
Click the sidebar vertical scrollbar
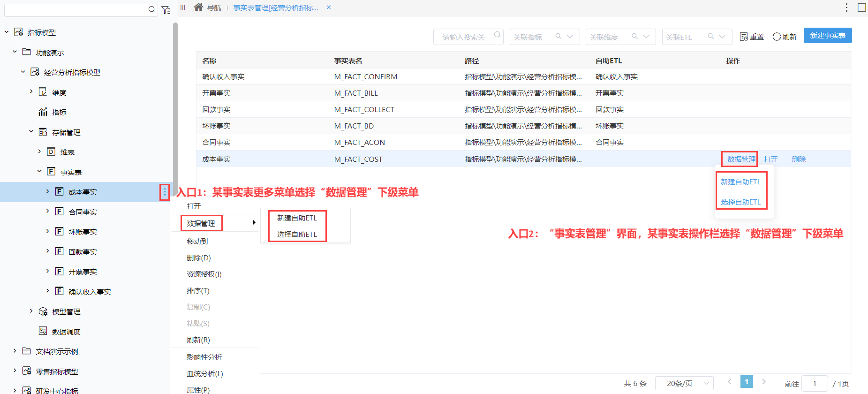coord(175,109)
